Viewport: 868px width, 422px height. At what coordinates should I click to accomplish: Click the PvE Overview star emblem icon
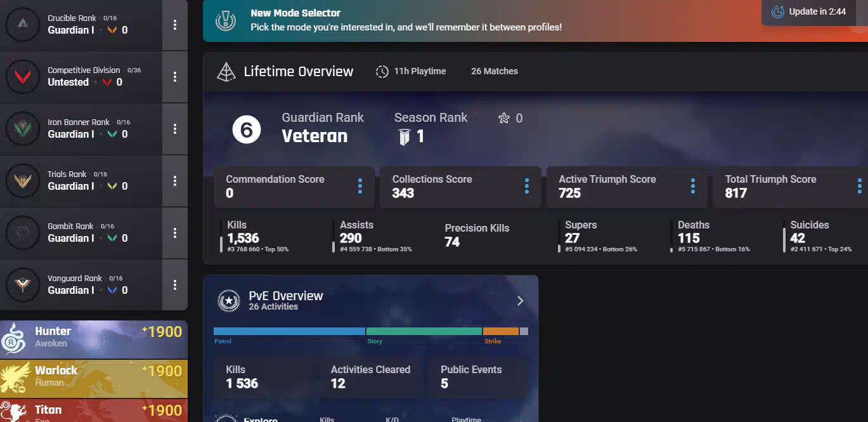point(228,301)
